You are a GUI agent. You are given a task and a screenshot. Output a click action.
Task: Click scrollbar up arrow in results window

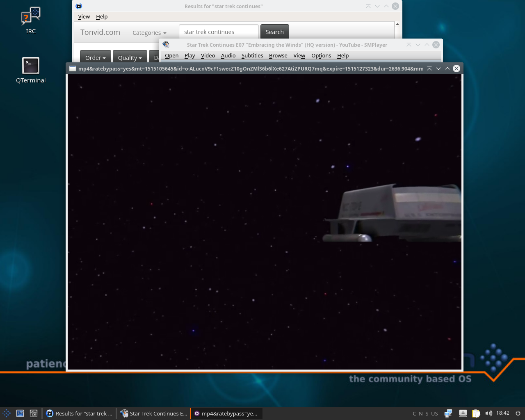tap(397, 25)
